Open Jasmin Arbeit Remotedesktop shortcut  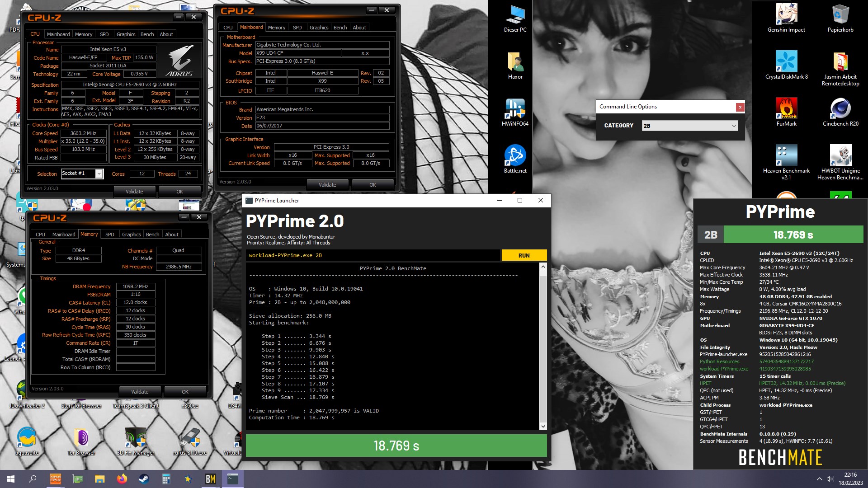click(x=840, y=68)
